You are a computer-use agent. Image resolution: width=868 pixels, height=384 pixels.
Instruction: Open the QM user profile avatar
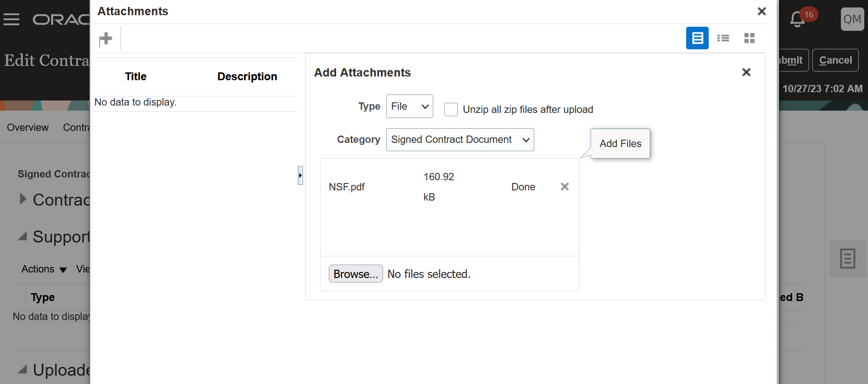click(852, 19)
